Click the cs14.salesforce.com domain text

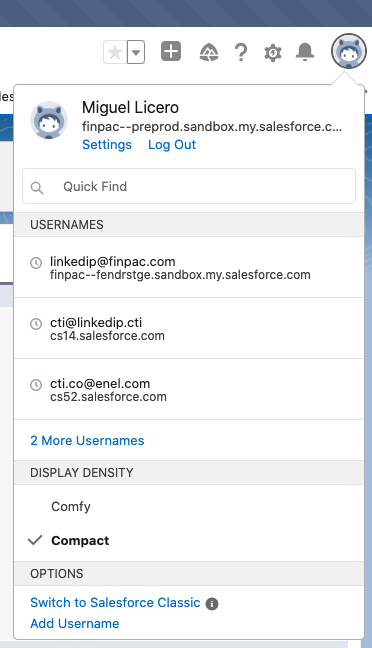click(107, 336)
